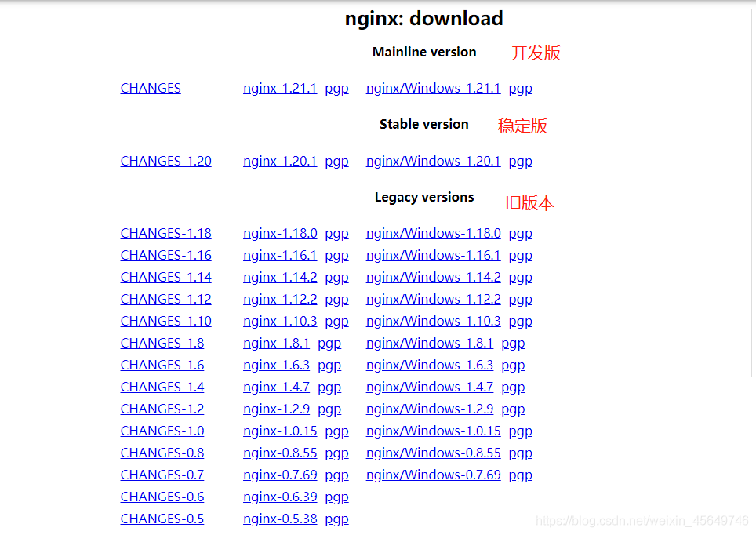Viewport: 756px width, 535px height.
Task: Open CHANGES-1.6 link
Action: click(162, 366)
